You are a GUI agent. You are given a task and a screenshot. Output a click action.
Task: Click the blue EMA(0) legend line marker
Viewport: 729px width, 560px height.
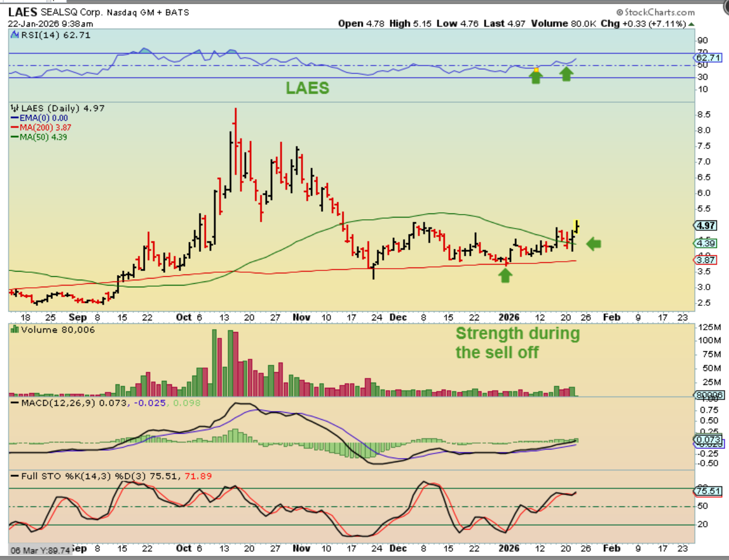click(15, 118)
